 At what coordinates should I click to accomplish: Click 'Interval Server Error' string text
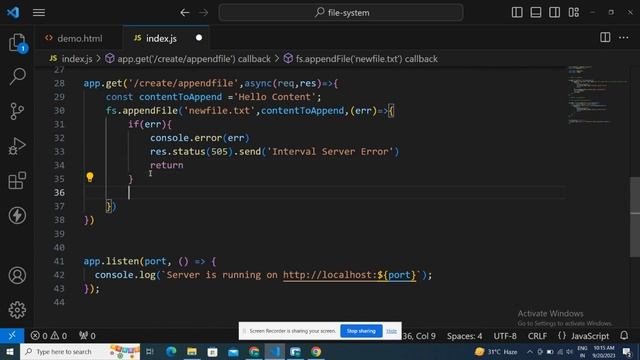point(330,151)
